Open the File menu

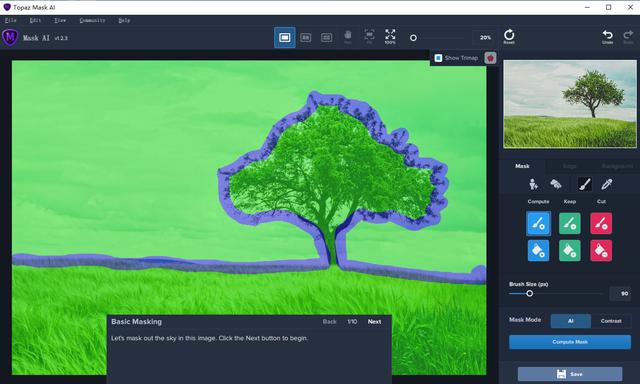(11, 20)
